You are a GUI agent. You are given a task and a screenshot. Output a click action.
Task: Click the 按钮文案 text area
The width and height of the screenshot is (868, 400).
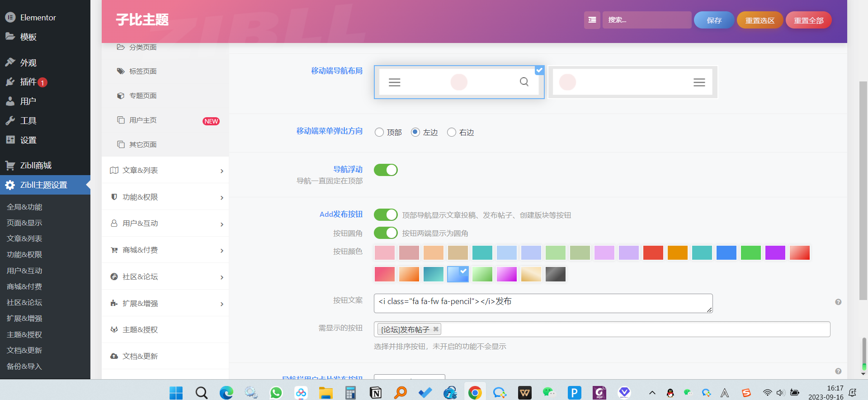point(543,303)
